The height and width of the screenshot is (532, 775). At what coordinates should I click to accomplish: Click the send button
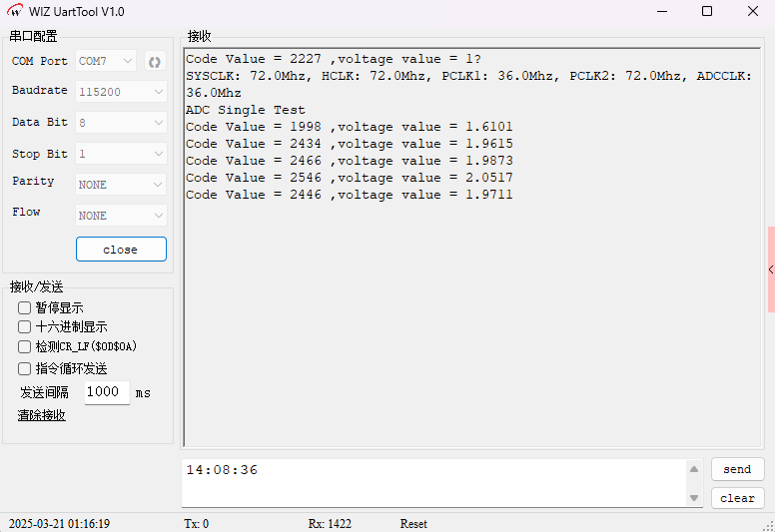click(x=737, y=469)
